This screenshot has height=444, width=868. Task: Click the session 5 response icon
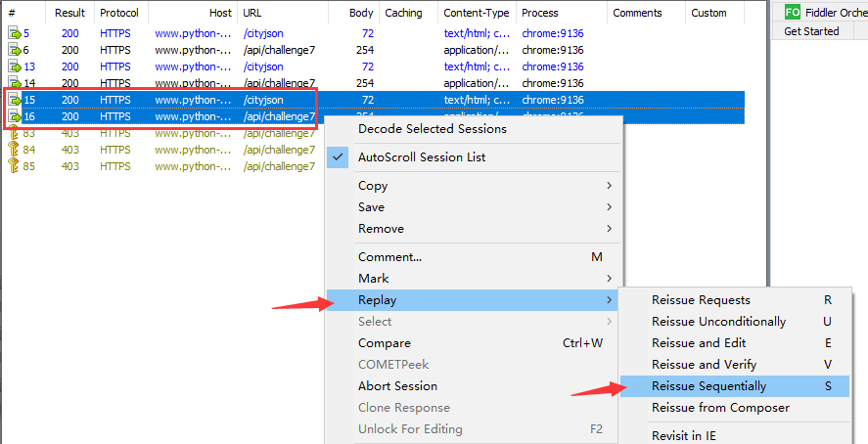point(14,33)
